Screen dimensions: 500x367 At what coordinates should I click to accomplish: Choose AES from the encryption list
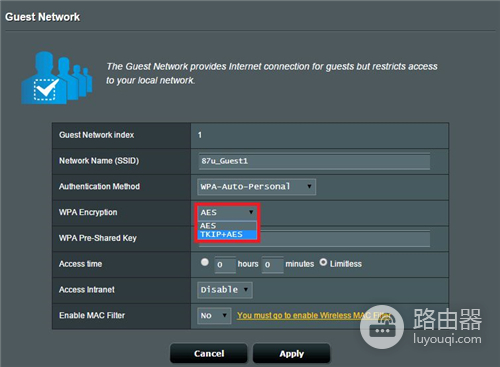(x=227, y=226)
